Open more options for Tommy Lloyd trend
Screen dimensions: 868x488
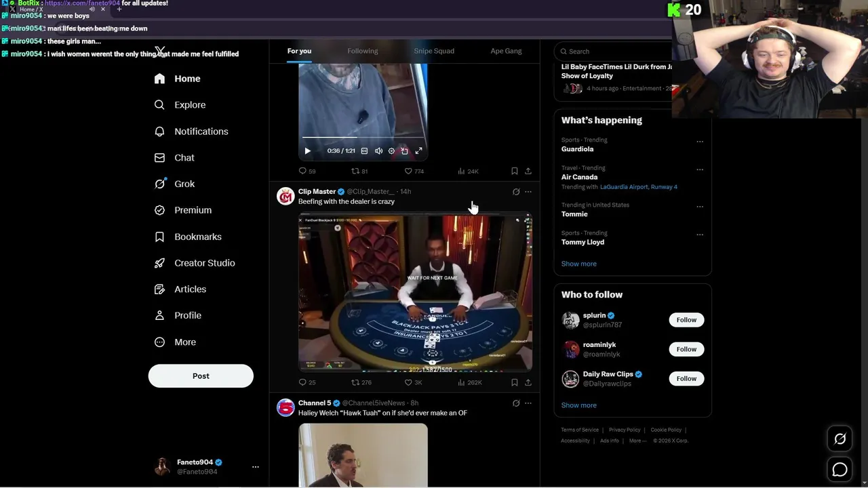pyautogui.click(x=700, y=235)
